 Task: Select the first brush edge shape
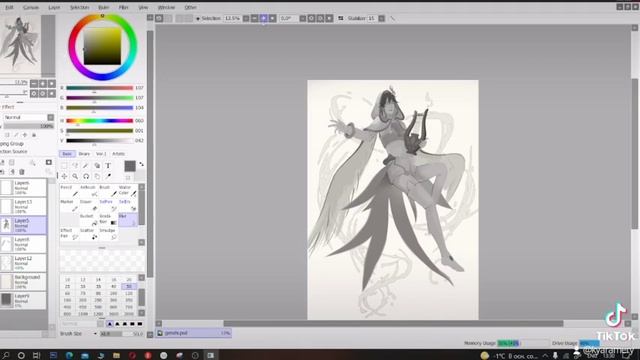tap(109, 324)
